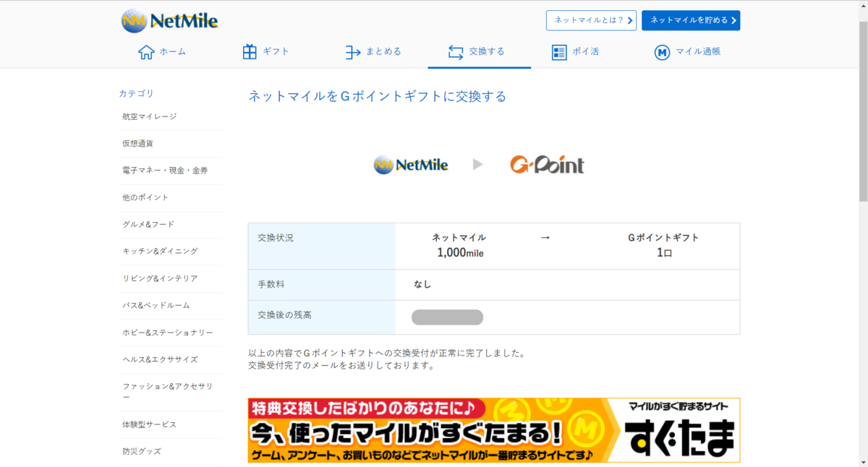The width and height of the screenshot is (868, 467).
Task: Click the ネットマイルを貯める button
Action: (x=691, y=20)
